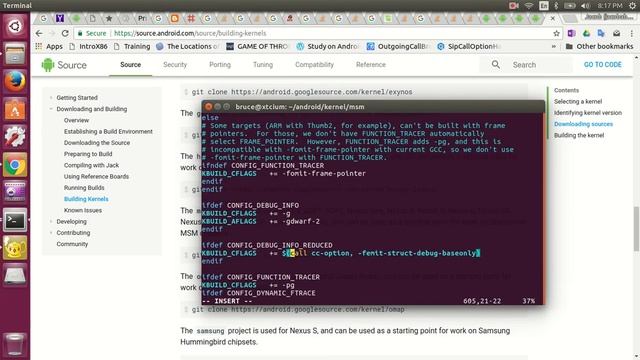The image size is (640, 360).
Task: Open Bluetooth indicator in top panel
Action: (x=556, y=6)
